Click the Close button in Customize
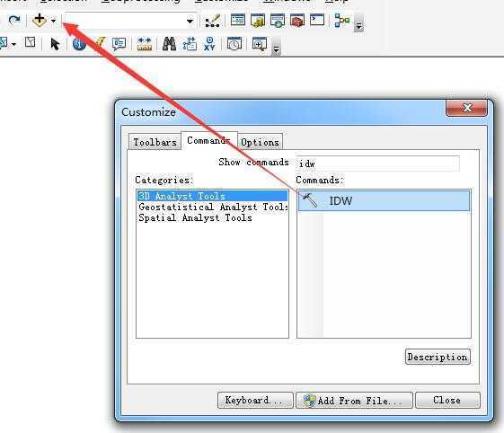 click(447, 401)
